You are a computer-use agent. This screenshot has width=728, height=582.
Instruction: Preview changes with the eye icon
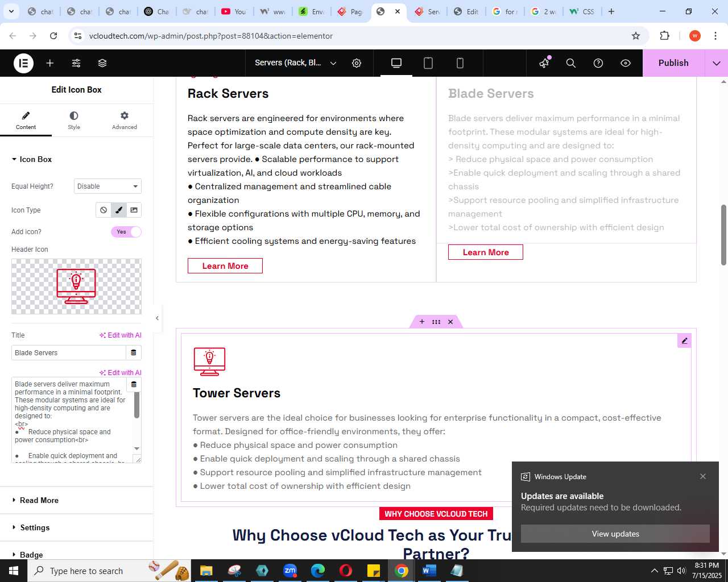[x=626, y=63]
